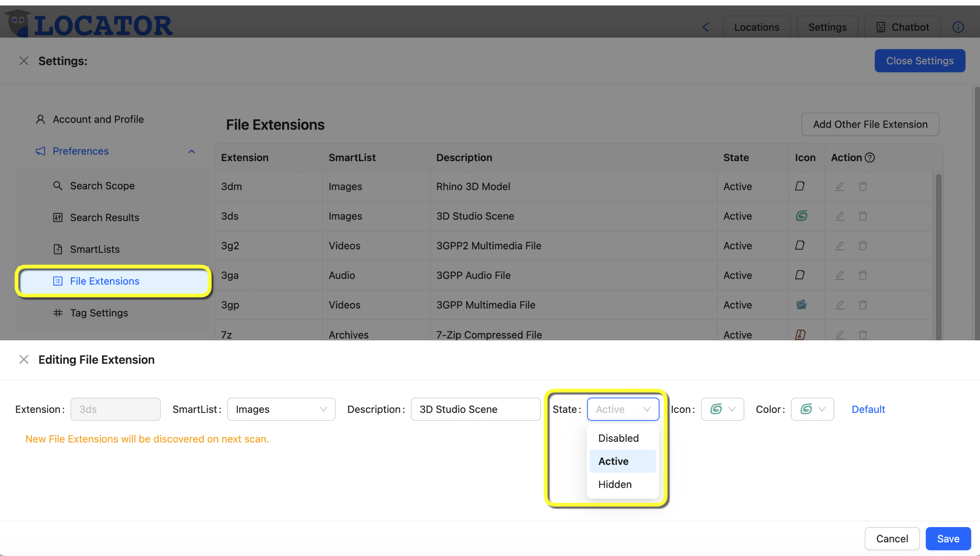This screenshot has height=556, width=980.
Task: Click the Description input field
Action: point(475,409)
